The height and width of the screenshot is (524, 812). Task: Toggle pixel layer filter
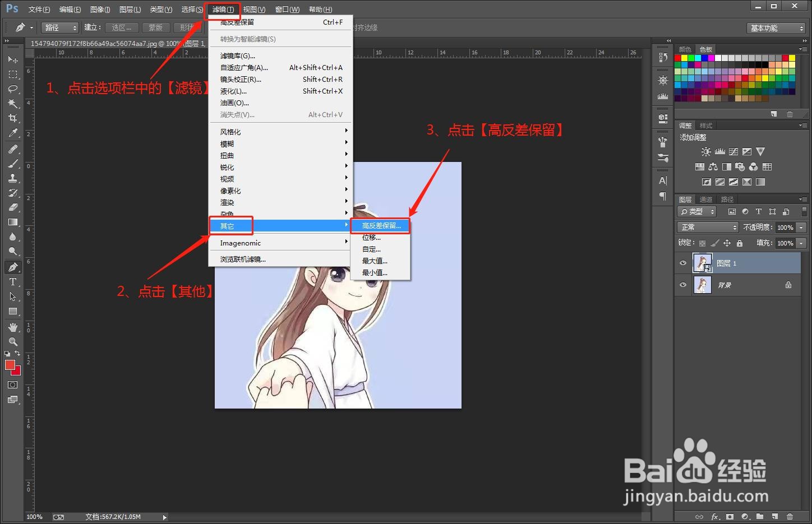click(732, 211)
